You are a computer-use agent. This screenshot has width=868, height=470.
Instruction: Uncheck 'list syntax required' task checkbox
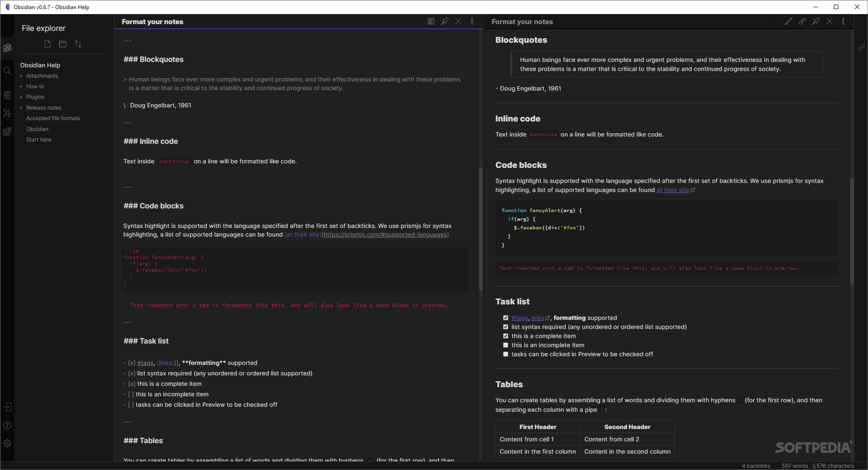(505, 327)
